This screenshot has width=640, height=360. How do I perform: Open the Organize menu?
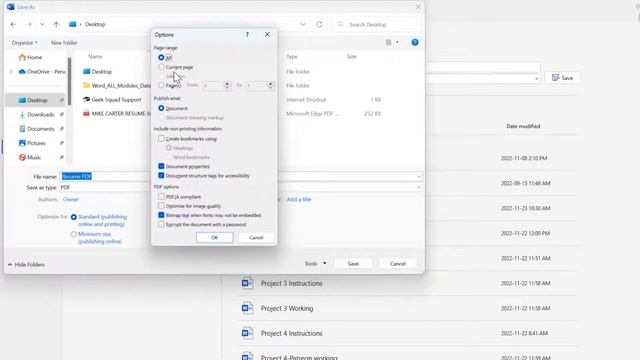pos(24,42)
